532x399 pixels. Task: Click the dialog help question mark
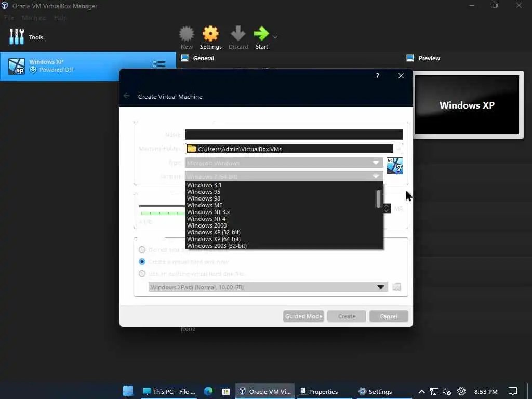378,76
